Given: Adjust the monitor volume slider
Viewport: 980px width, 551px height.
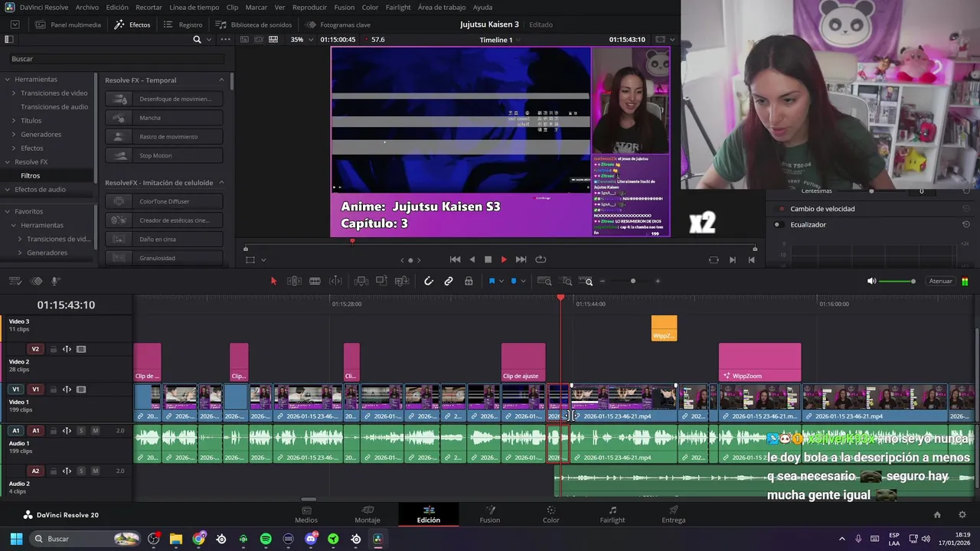Looking at the screenshot, I should (x=897, y=281).
